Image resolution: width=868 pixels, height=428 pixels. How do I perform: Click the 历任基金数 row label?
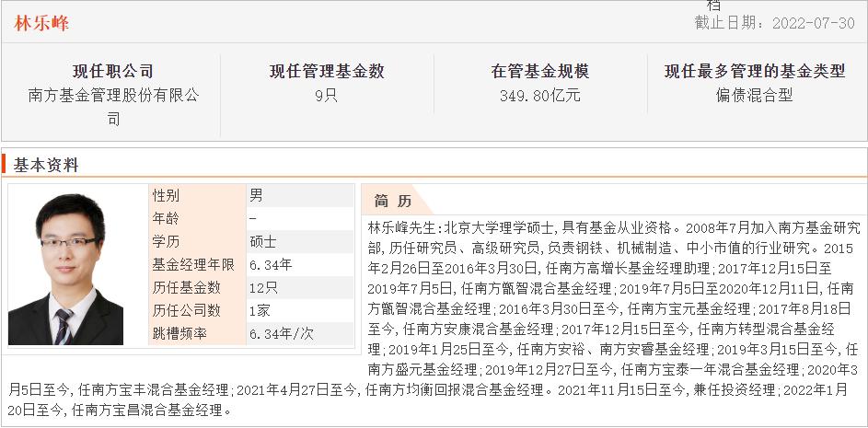pyautogui.click(x=186, y=288)
